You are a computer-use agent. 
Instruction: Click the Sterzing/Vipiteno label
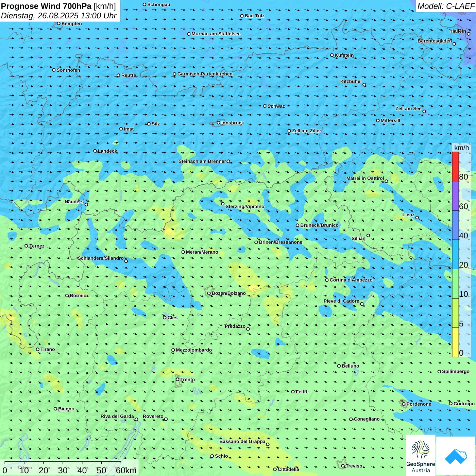(x=245, y=206)
